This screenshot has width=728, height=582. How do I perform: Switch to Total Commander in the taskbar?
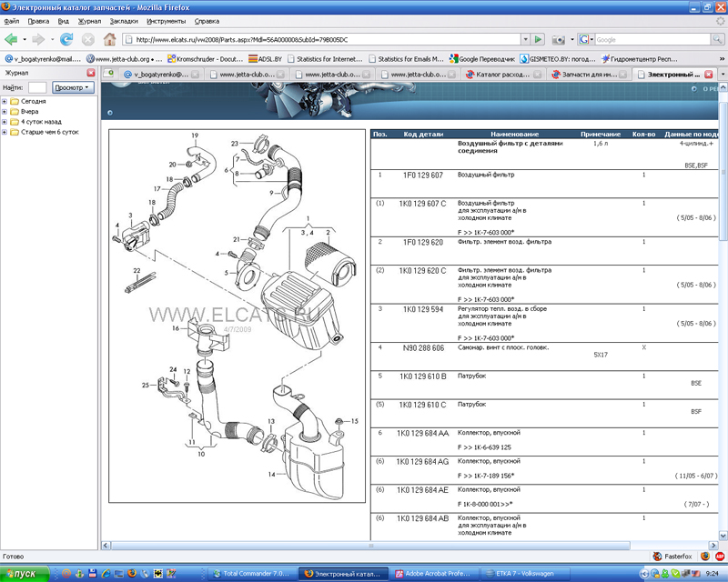click(x=253, y=574)
